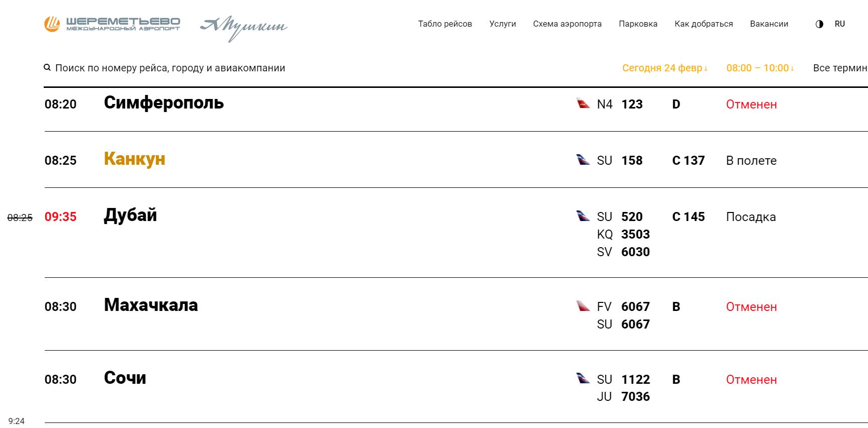
Task: Toggle the contrast mode icon
Action: click(x=819, y=24)
